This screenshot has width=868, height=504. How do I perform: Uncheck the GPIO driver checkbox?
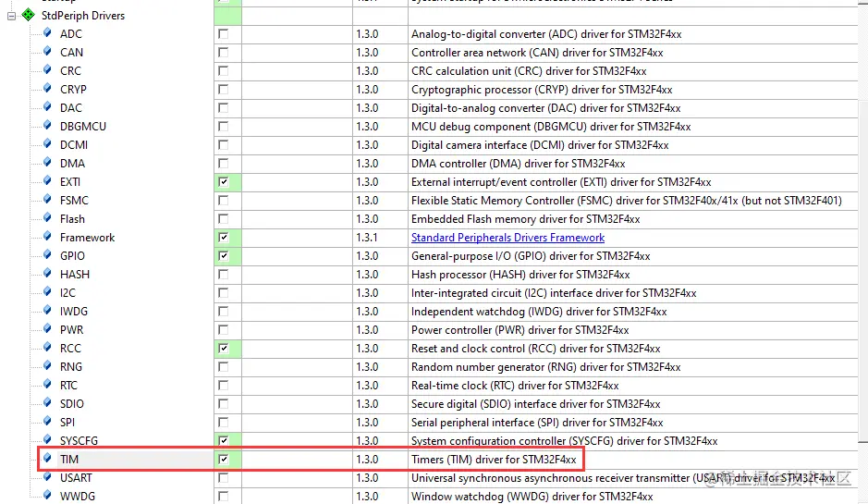223,256
